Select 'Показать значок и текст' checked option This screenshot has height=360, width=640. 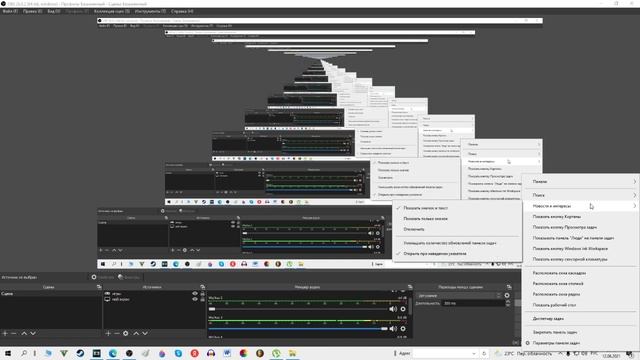point(457,208)
